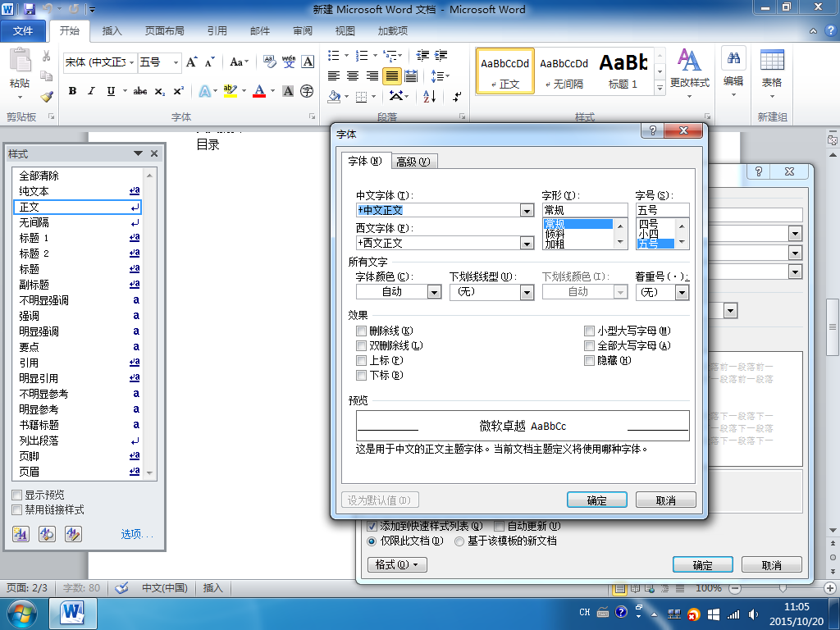Open the 插入 ribbon tab

[x=112, y=31]
